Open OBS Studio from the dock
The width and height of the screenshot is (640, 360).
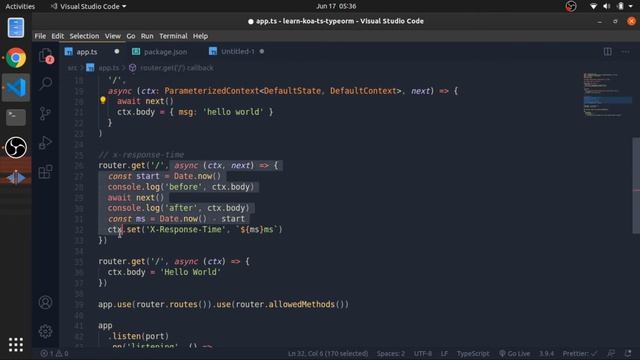(x=16, y=147)
